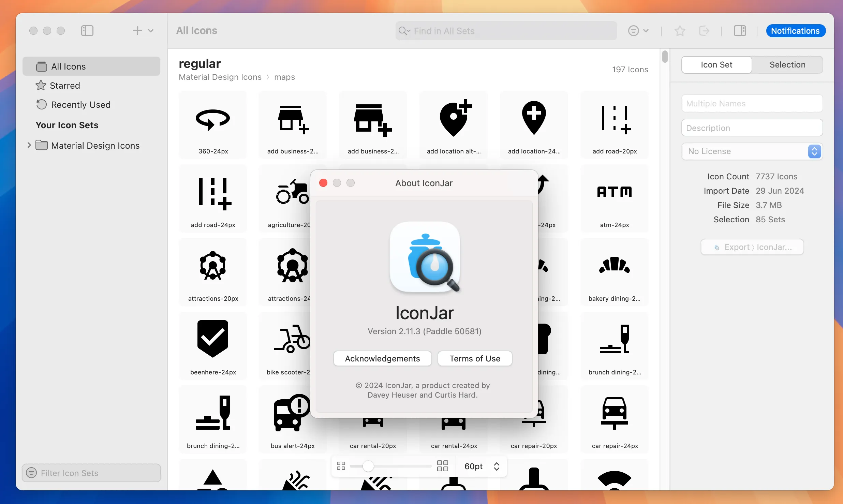
Task: Click the '7737 Icons' icon count value
Action: coord(776,176)
